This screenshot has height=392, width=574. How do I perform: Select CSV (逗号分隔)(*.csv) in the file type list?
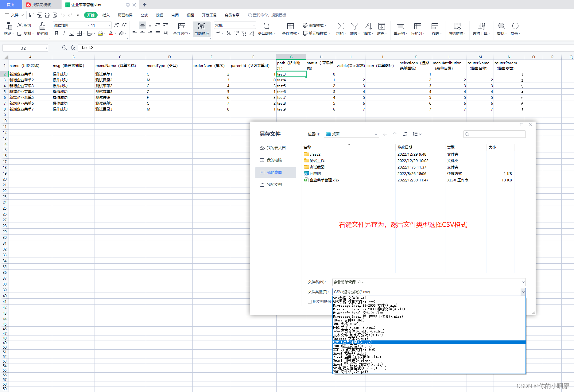pyautogui.click(x=429, y=342)
